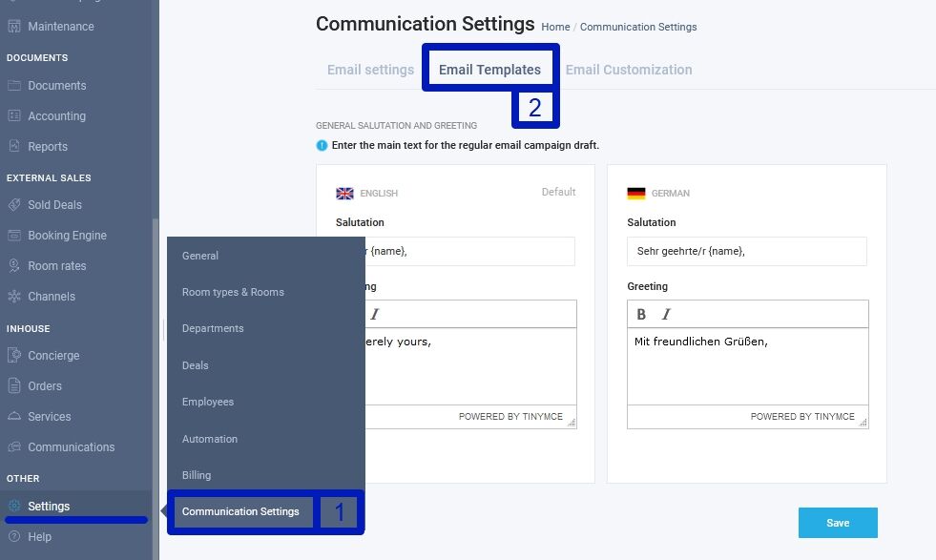The height and width of the screenshot is (560, 936).
Task: Click the Communications sidebar icon
Action: pyautogui.click(x=14, y=446)
